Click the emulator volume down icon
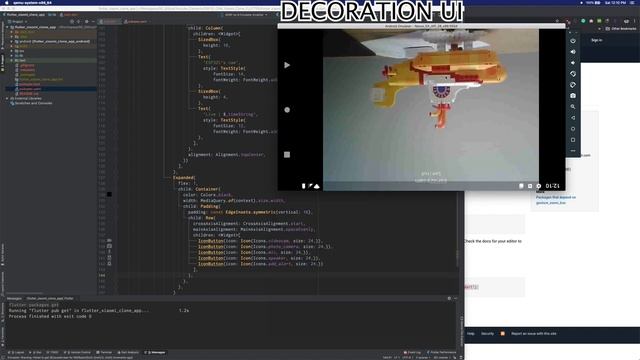Screen dimensions: 640x360 573,63
